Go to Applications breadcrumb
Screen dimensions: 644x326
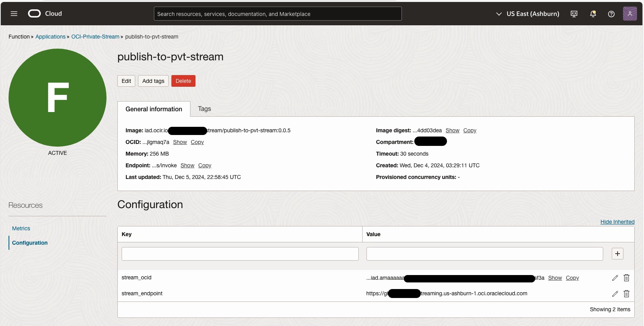(x=51, y=37)
